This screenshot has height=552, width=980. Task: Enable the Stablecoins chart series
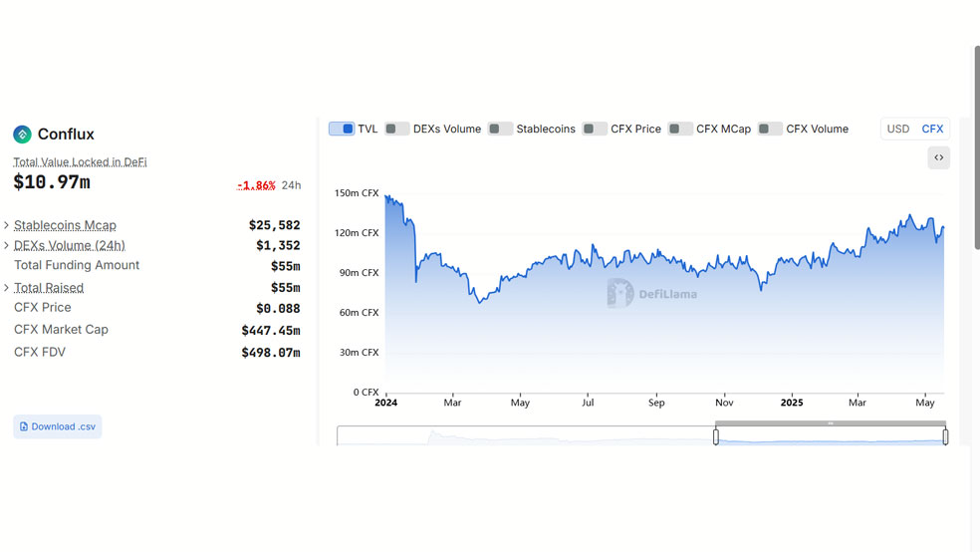click(x=500, y=129)
